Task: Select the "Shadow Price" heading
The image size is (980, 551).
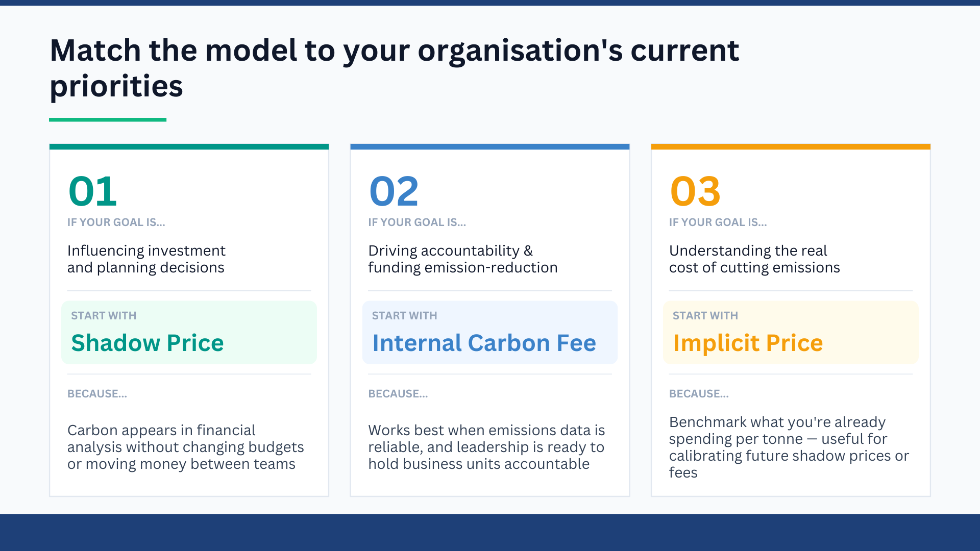Action: tap(148, 343)
